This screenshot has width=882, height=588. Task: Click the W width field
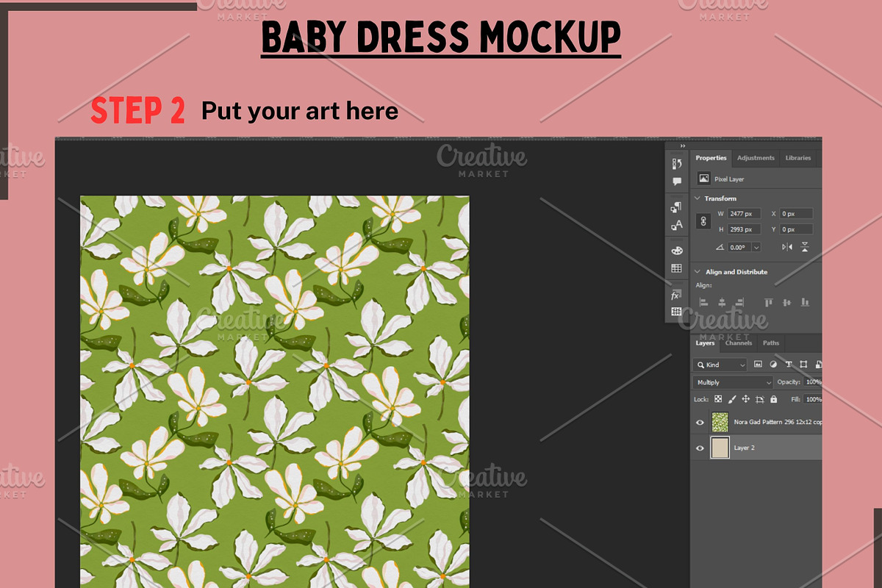click(x=744, y=214)
